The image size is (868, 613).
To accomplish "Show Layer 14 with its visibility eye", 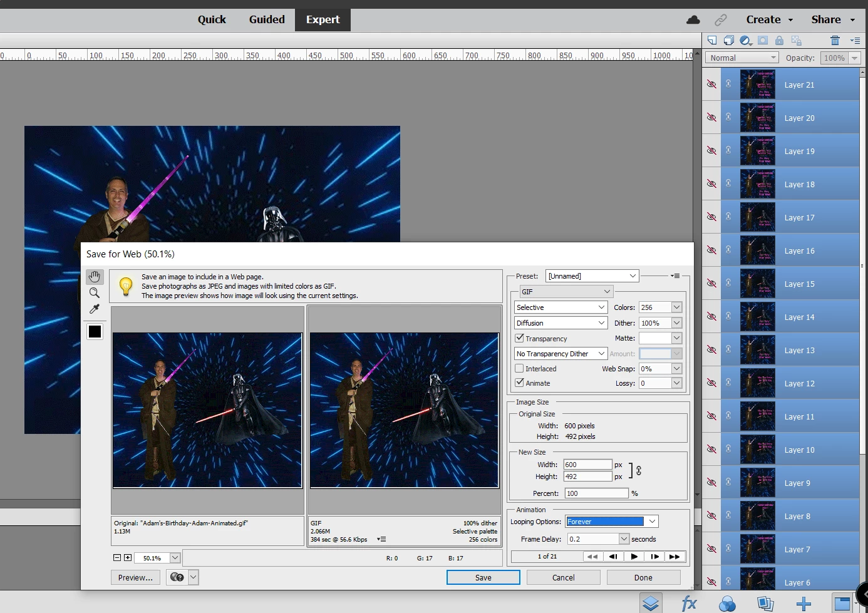I will tap(711, 316).
